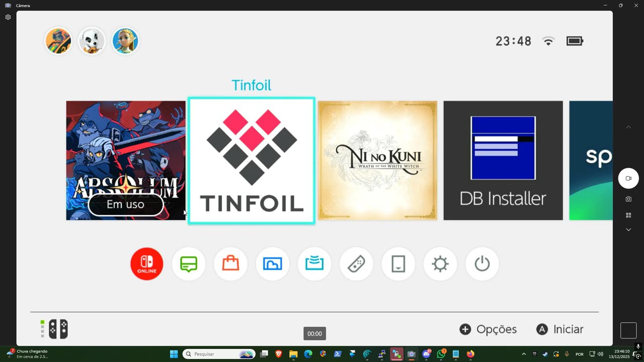Open WhatsApp from taskbar
Image resolution: width=644 pixels, height=362 pixels.
[441, 354]
